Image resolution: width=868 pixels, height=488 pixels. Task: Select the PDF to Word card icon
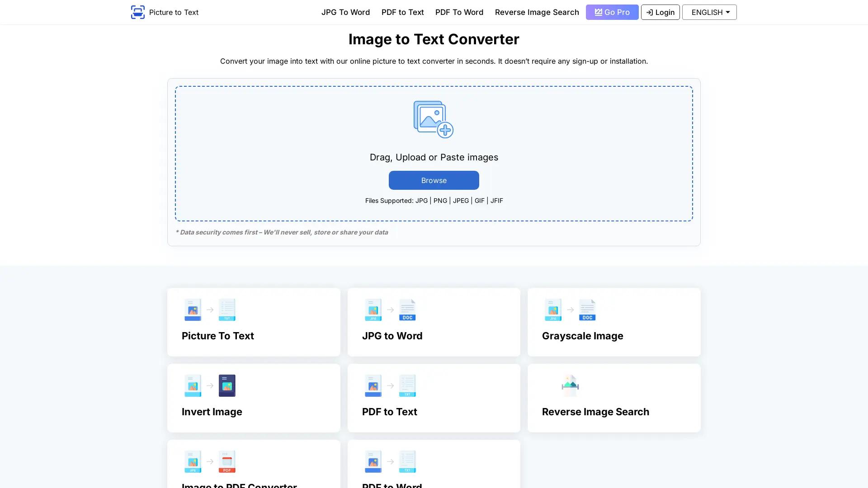click(x=390, y=461)
